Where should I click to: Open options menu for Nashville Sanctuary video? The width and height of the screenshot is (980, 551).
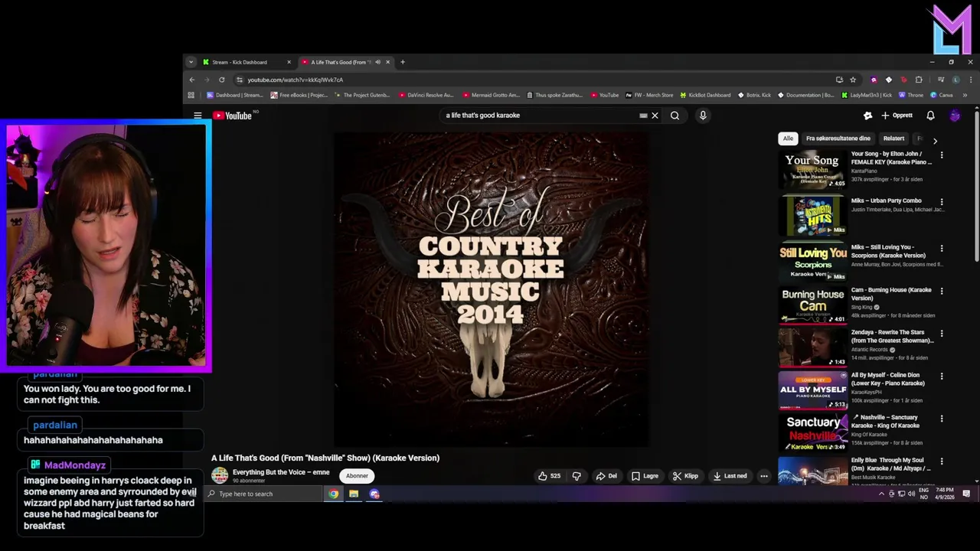(x=942, y=419)
